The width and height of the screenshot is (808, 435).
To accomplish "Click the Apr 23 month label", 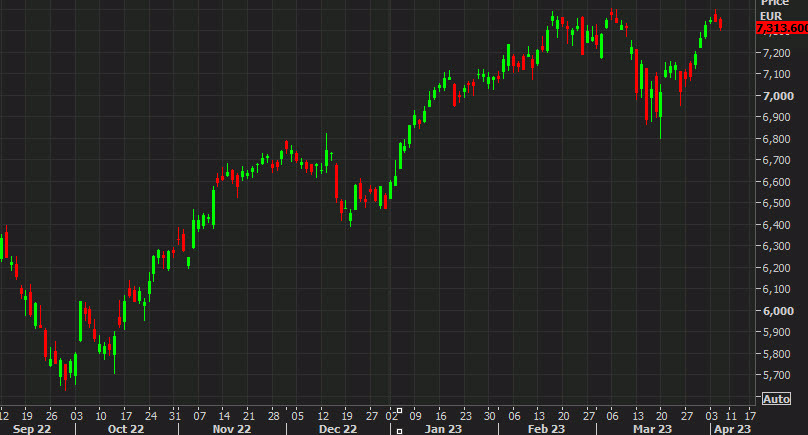I will (732, 429).
